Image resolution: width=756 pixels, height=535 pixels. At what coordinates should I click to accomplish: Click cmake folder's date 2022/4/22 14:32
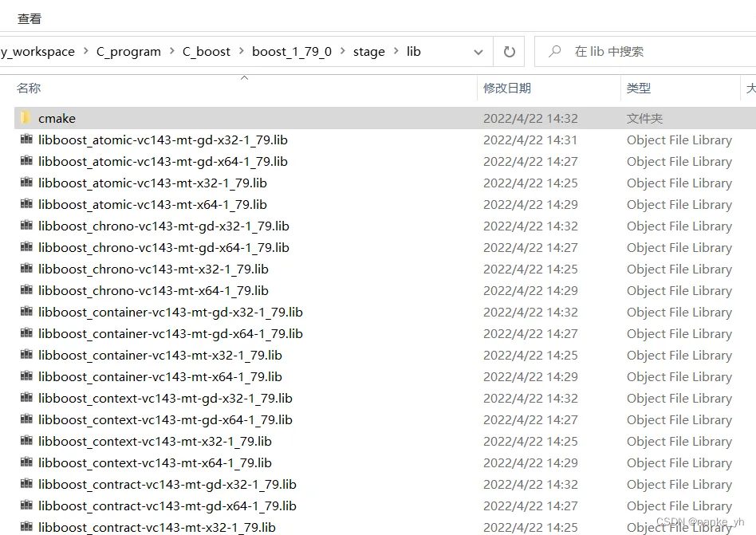(530, 119)
